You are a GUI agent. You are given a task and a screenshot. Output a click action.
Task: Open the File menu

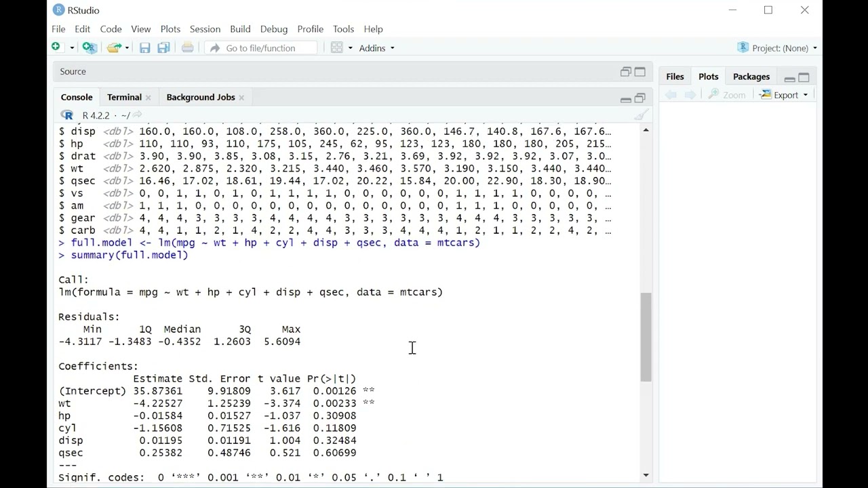(58, 29)
